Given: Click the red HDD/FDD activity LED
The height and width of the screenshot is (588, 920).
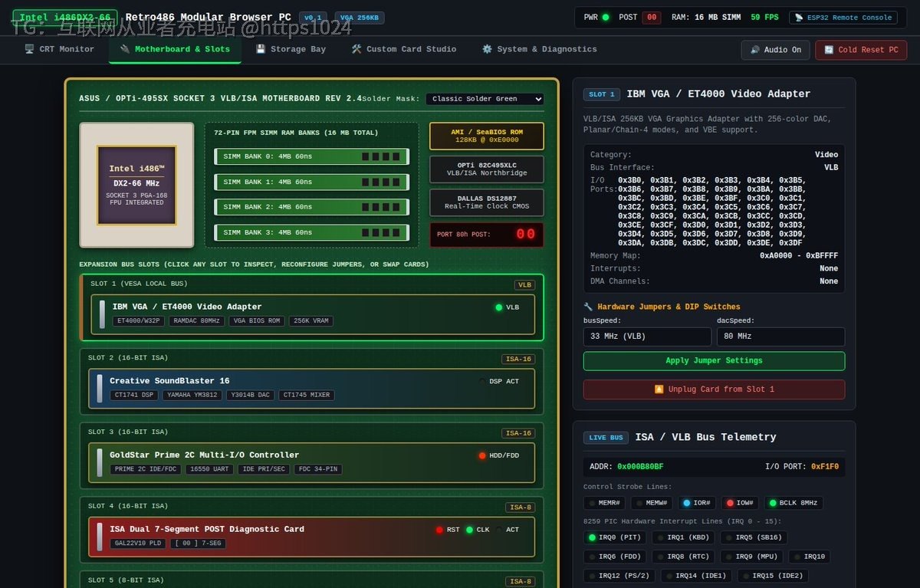Looking at the screenshot, I should 482,455.
